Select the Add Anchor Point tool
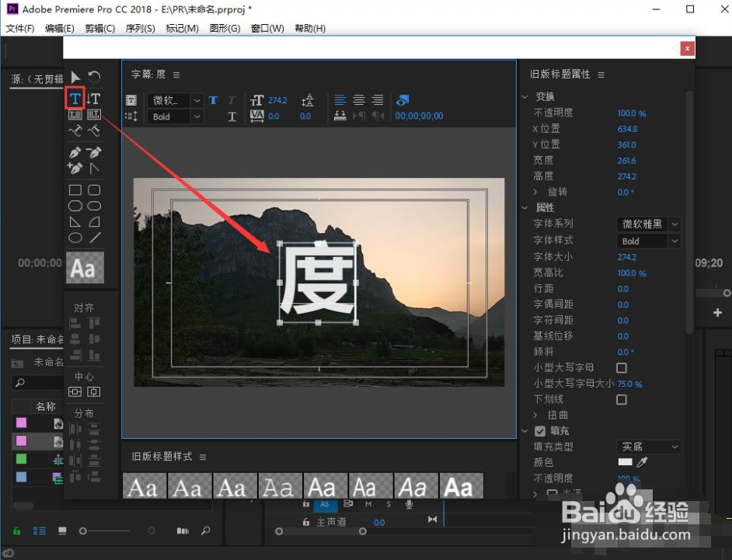732x560 pixels. coord(75,168)
